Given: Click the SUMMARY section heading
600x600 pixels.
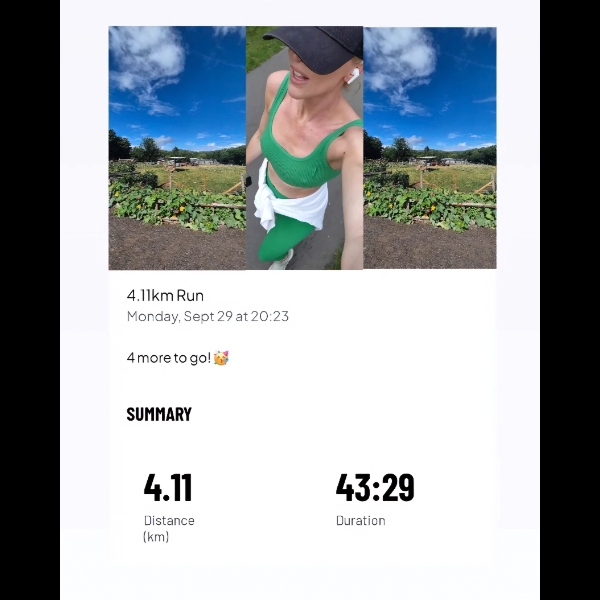Looking at the screenshot, I should tap(159, 414).
